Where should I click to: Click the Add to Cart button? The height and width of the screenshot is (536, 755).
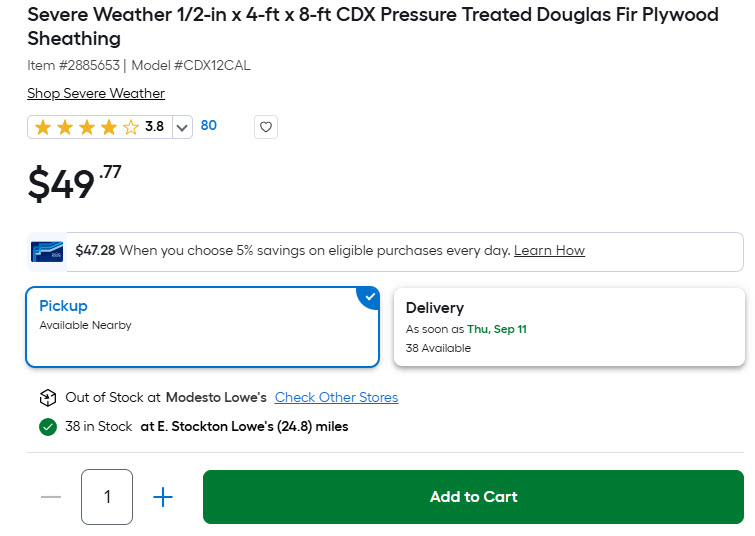coord(473,497)
